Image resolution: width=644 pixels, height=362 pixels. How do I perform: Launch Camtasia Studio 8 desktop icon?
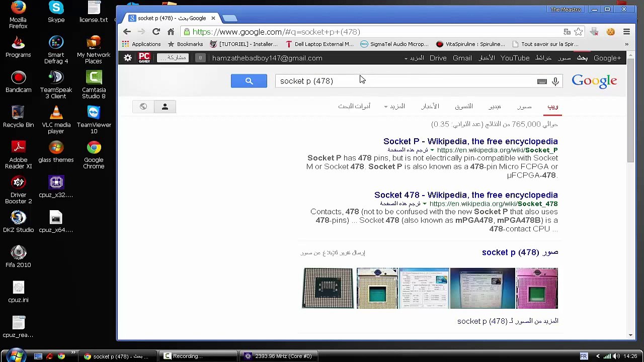click(94, 85)
